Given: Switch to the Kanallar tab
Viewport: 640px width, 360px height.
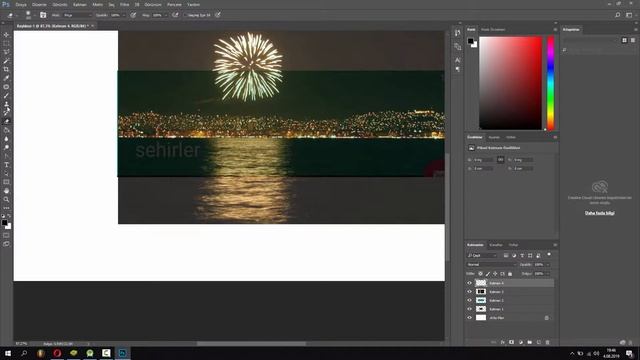Looking at the screenshot, I should (x=496, y=245).
